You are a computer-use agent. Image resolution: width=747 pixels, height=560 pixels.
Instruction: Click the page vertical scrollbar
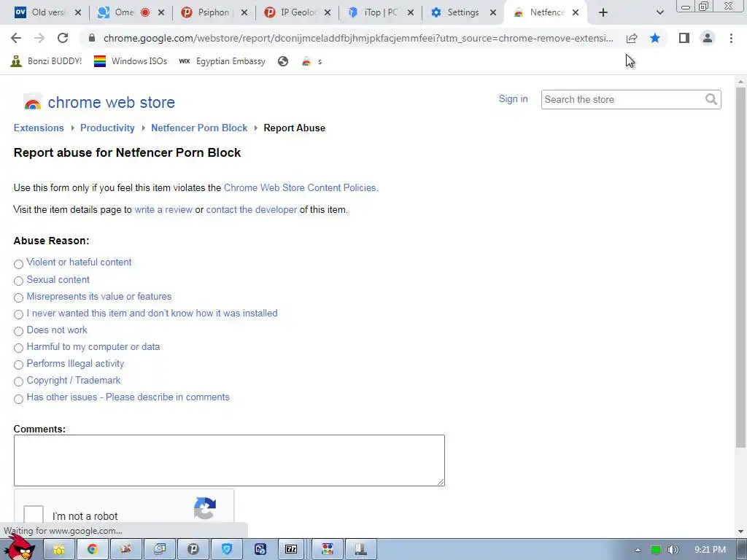[740, 267]
